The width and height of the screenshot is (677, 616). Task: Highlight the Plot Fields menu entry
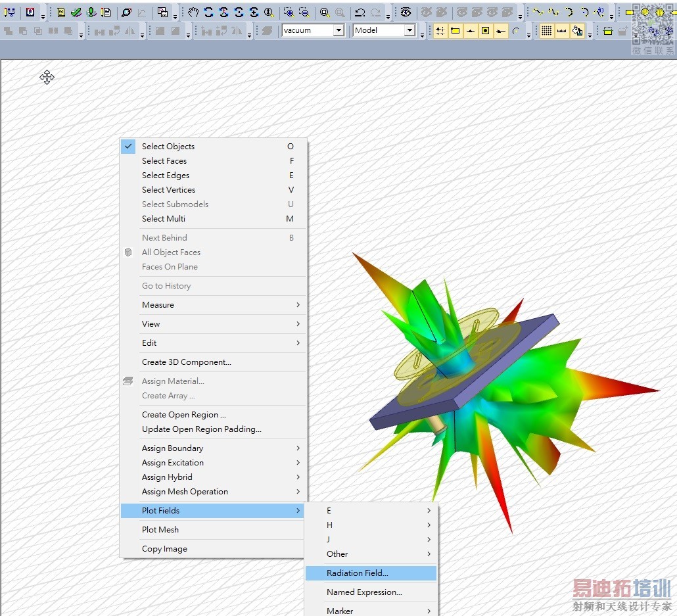213,511
